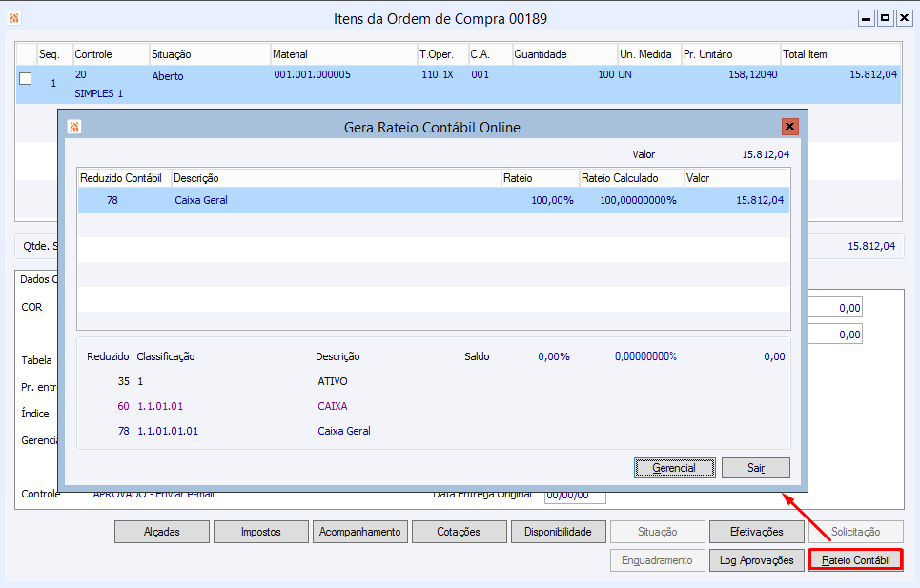The image size is (920, 588).
Task: Click the Acompanhamento button
Action: click(x=360, y=532)
